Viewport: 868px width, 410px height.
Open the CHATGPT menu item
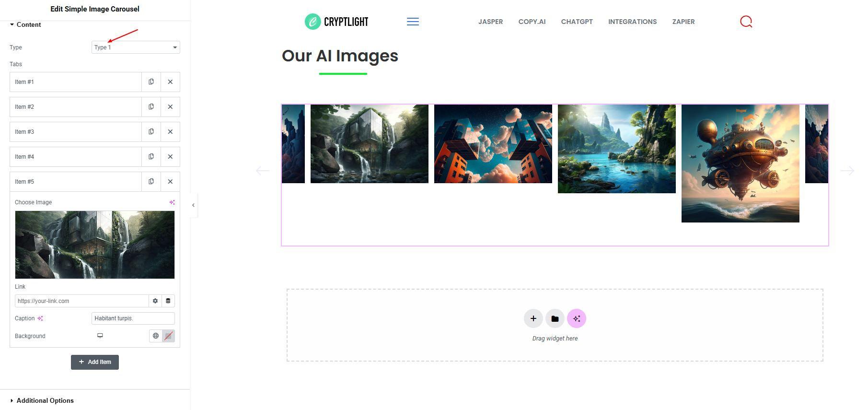pos(577,22)
